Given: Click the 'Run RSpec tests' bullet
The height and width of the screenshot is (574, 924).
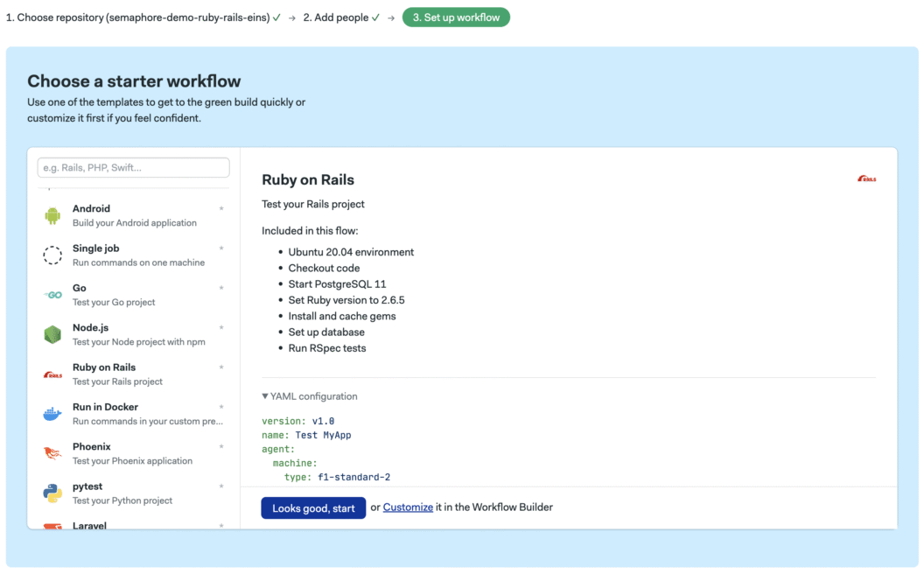Looking at the screenshot, I should pos(327,348).
